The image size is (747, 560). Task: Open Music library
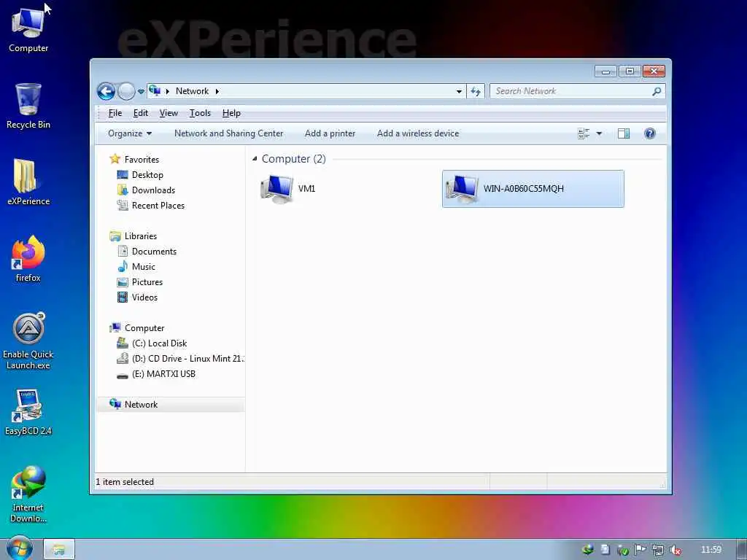tap(144, 267)
